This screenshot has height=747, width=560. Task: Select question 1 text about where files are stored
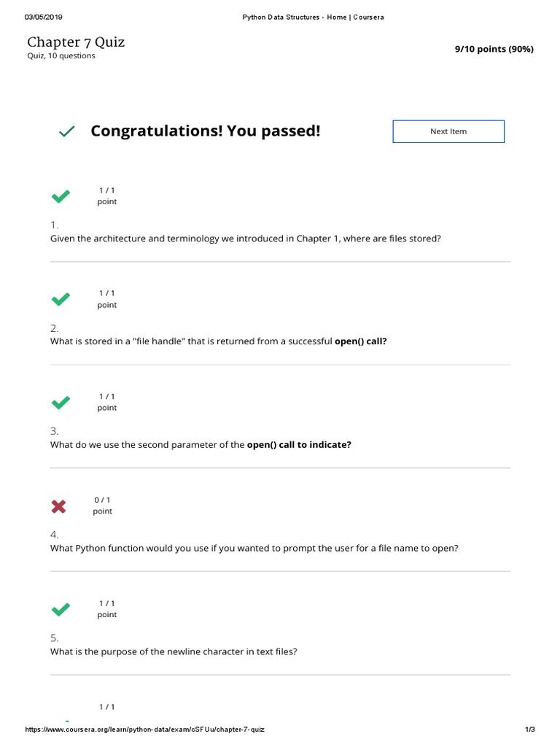[x=245, y=239]
